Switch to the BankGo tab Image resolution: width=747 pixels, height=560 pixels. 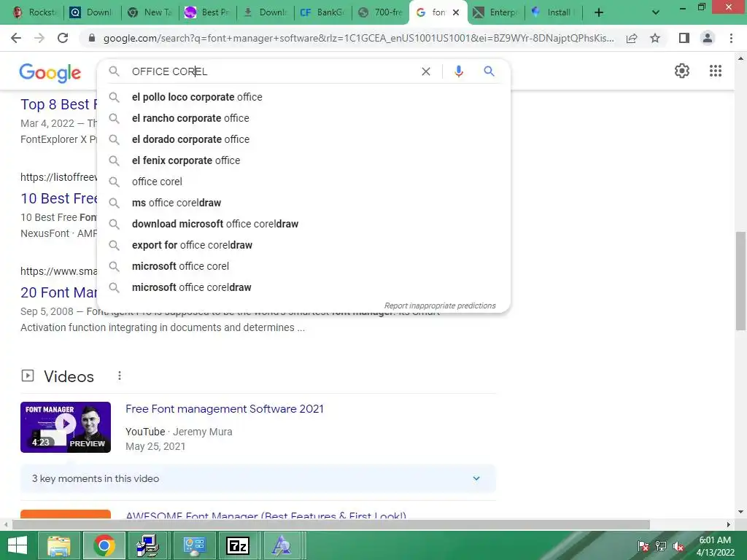322,12
